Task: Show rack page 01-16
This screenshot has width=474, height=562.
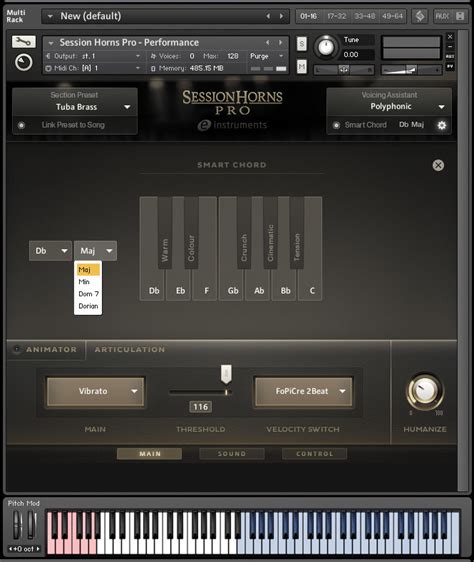Action: [x=308, y=16]
